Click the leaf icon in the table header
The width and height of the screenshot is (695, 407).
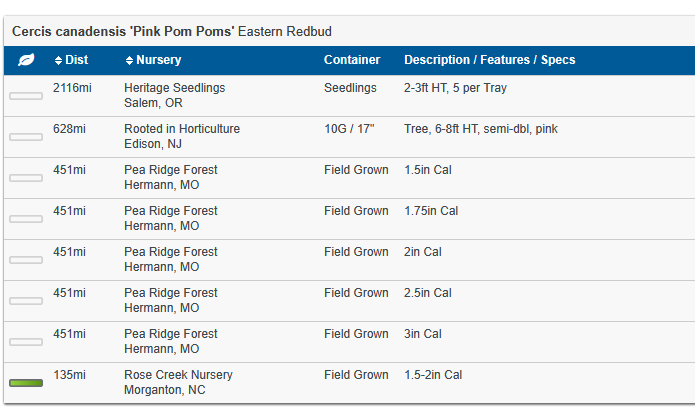coord(27,60)
